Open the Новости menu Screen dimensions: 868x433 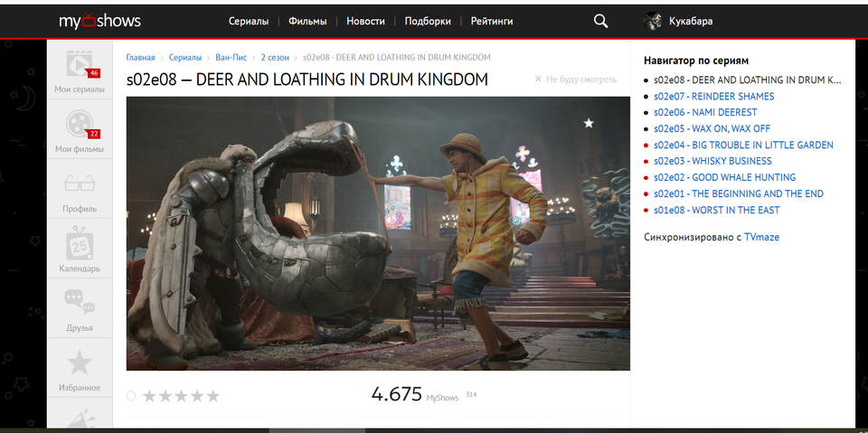pos(365,21)
